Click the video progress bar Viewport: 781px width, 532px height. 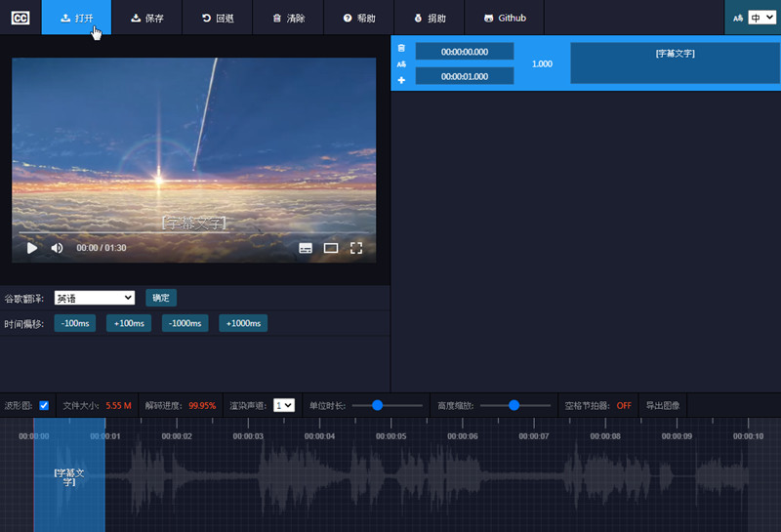pyautogui.click(x=193, y=232)
